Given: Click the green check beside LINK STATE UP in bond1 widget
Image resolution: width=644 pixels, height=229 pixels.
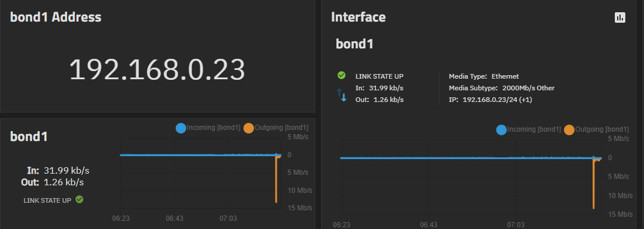Looking at the screenshot, I should pyautogui.click(x=79, y=199).
